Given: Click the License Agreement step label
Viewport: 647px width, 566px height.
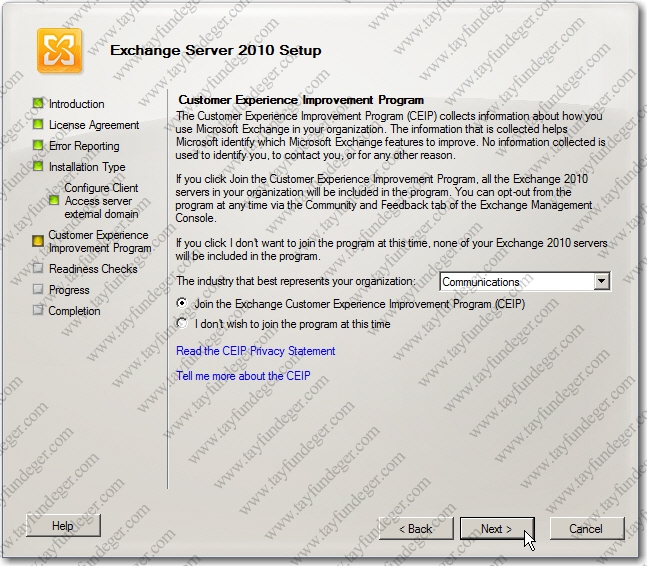Looking at the screenshot, I should 94,125.
